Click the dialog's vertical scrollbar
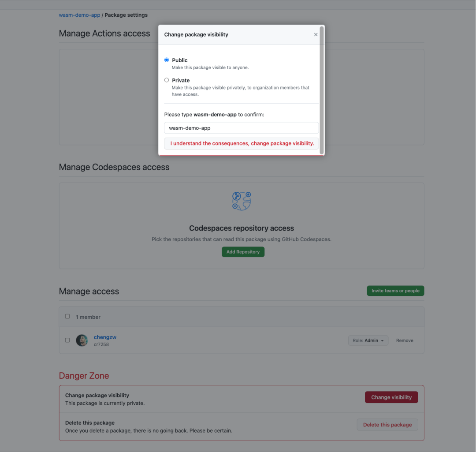Image resolution: width=476 pixels, height=452 pixels. tap(322, 90)
